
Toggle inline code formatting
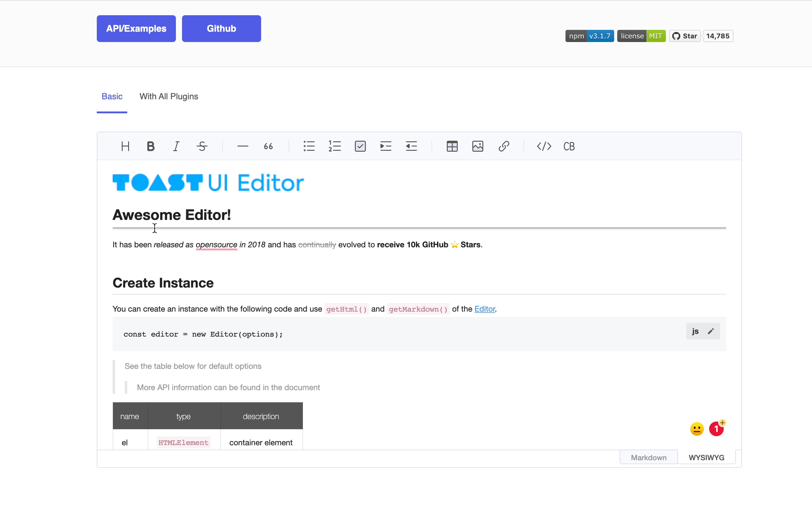pyautogui.click(x=544, y=146)
